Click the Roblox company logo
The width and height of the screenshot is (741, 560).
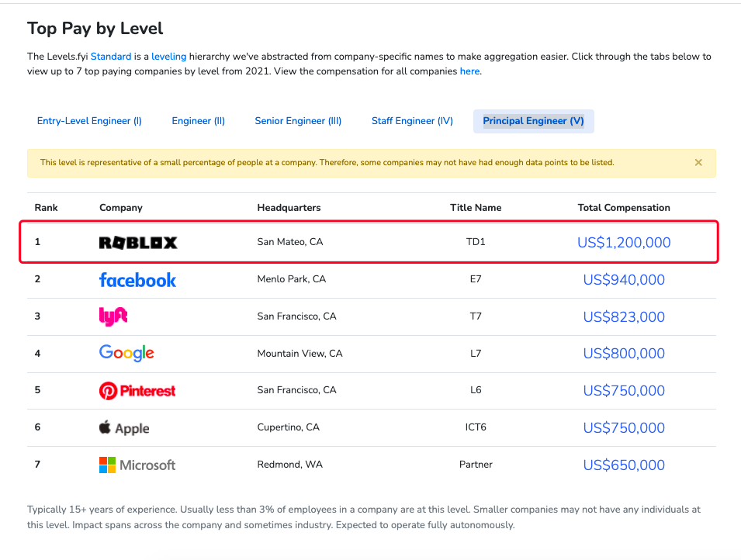[x=138, y=243]
